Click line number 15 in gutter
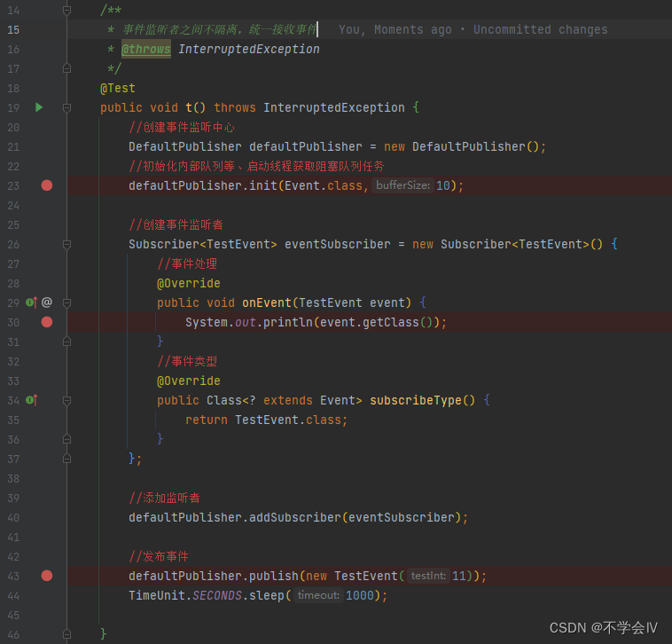Viewport: 672px width, 644px height. 13,29
